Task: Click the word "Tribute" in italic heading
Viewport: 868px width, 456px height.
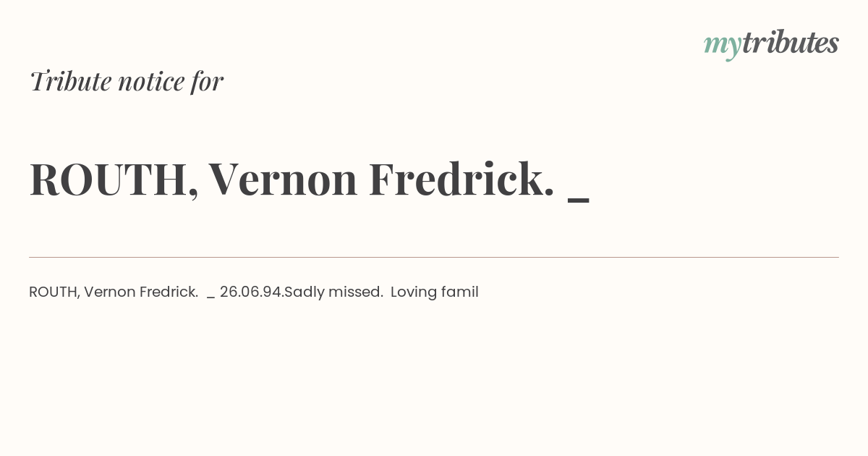Action: (70, 81)
